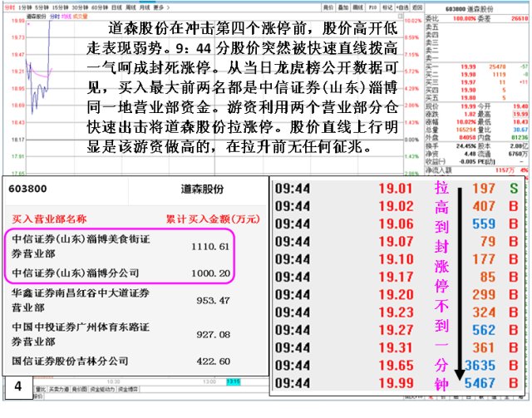
Task: Select the 60分钟 chart tab
Action: coord(101,6)
